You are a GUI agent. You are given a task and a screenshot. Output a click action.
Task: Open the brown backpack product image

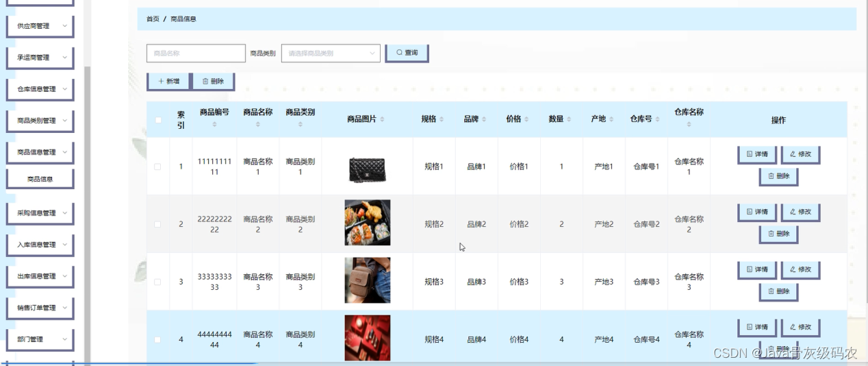pos(368,280)
